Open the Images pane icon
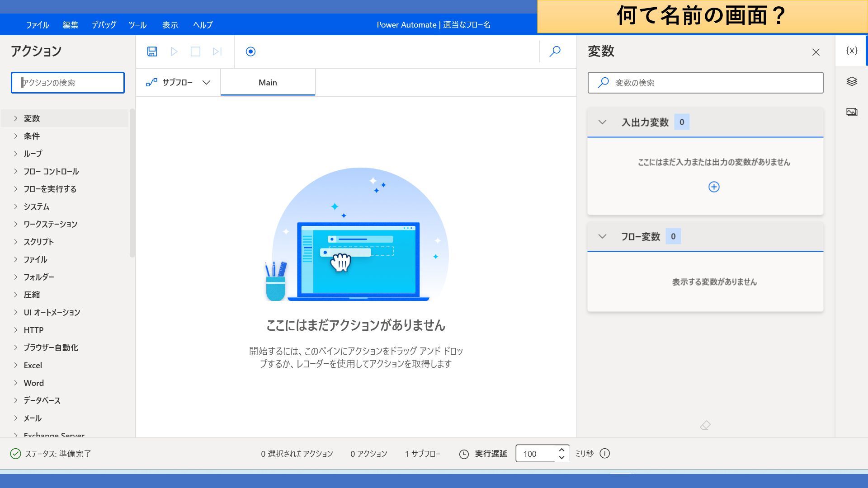868x488 pixels. coord(851,112)
